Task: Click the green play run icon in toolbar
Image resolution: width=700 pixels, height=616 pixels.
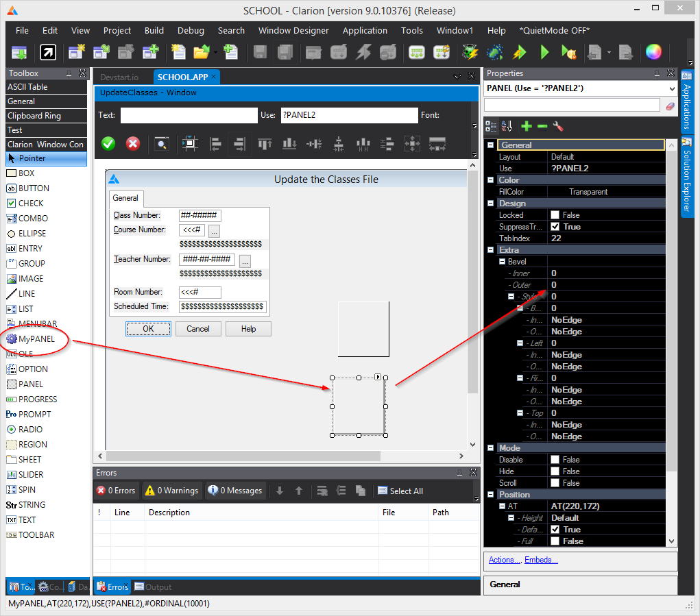Action: pyautogui.click(x=544, y=52)
